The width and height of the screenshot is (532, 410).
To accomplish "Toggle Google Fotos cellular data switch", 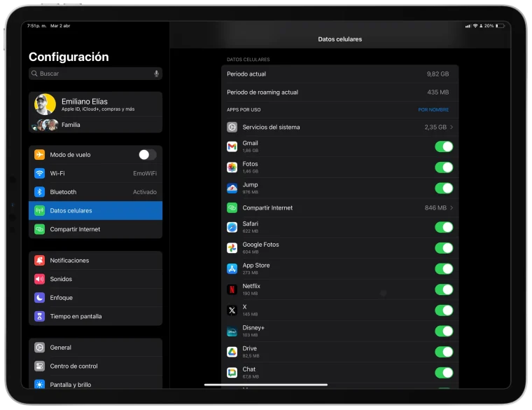I will tap(444, 248).
